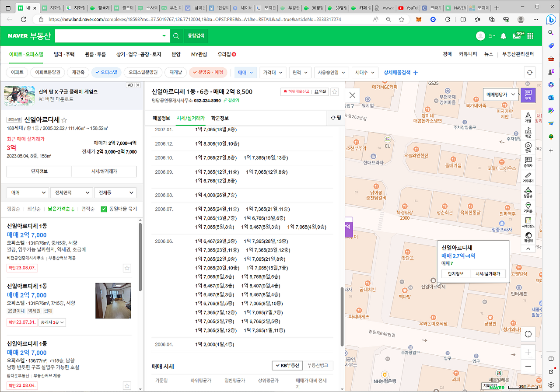Select the 부동산뱅크 price source
560x392 pixels.
[x=318, y=365]
